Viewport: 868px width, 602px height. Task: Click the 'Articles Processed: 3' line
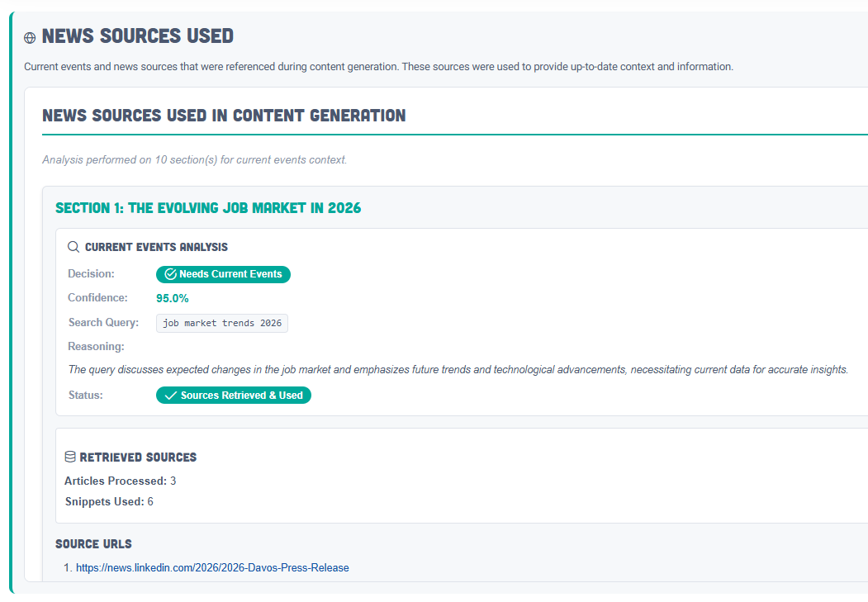[120, 481]
